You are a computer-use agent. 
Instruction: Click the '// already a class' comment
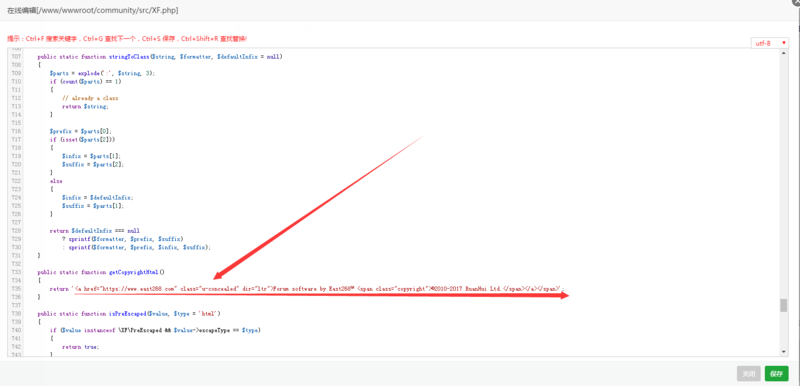tap(90, 97)
